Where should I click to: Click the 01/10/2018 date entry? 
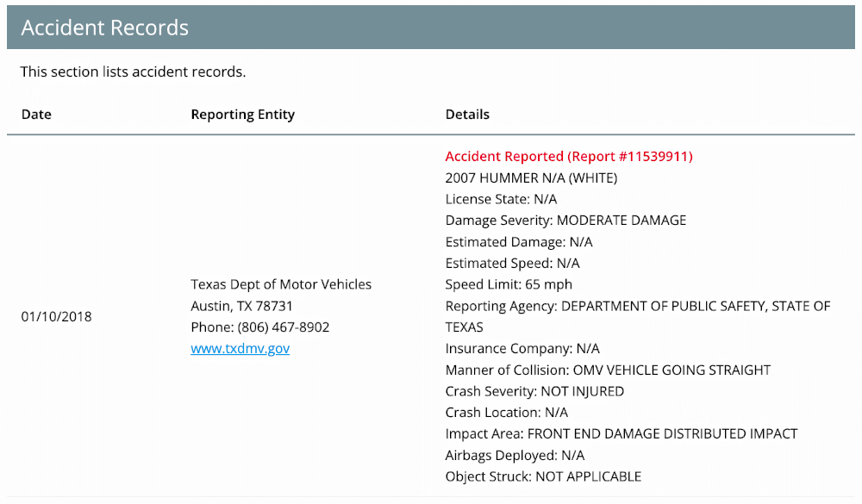(56, 316)
